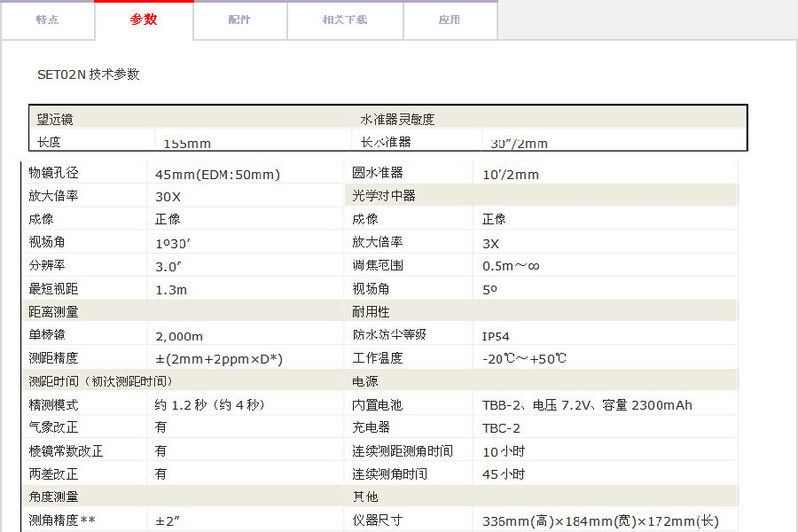Viewport: 798px width, 532px height.
Task: Open the 相关下载 tab
Action: 345,20
